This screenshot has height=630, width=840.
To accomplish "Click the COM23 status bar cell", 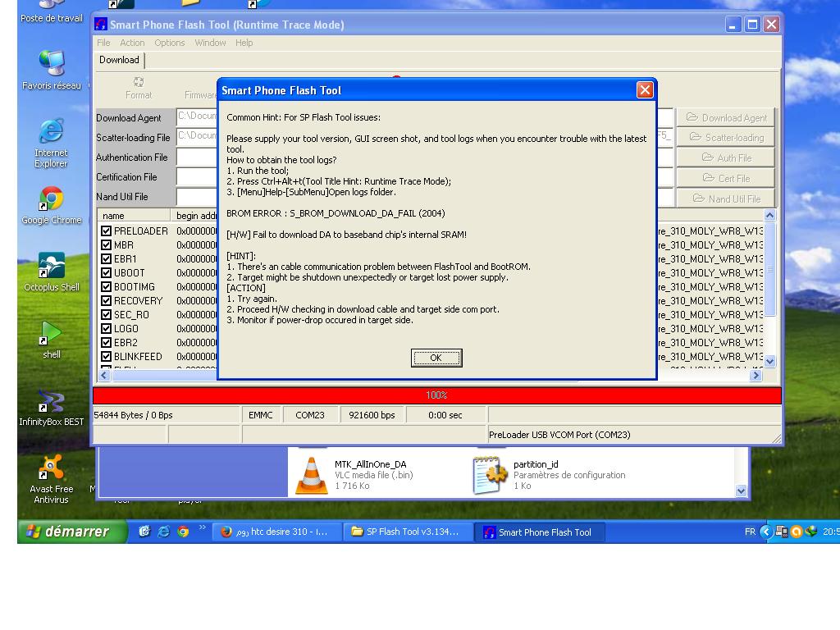I will [309, 415].
